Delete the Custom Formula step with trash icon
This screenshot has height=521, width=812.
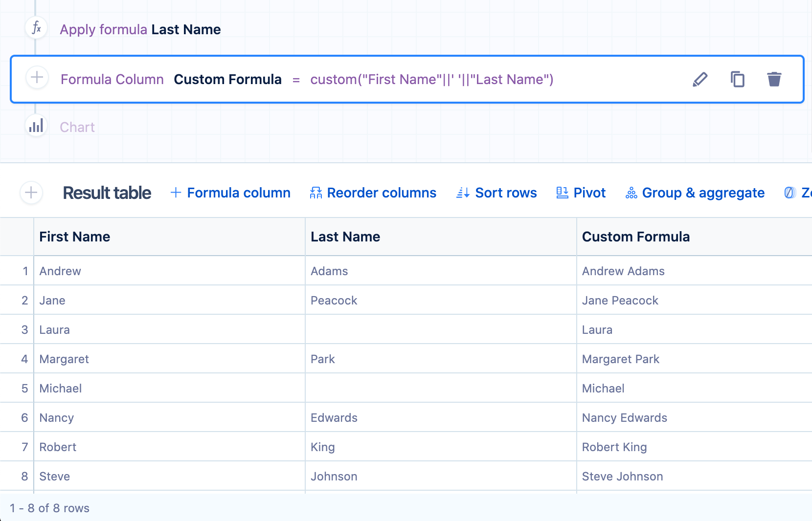click(x=774, y=79)
